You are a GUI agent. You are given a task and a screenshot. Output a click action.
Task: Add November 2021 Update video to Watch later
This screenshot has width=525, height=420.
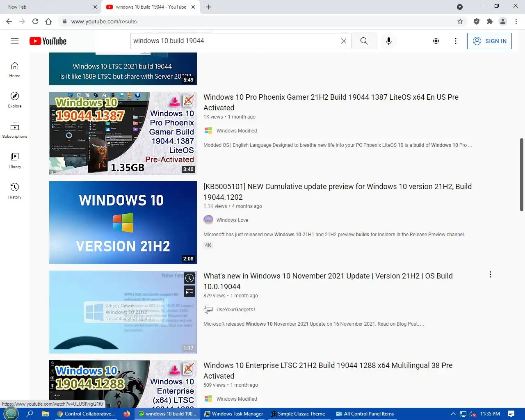pos(189,278)
